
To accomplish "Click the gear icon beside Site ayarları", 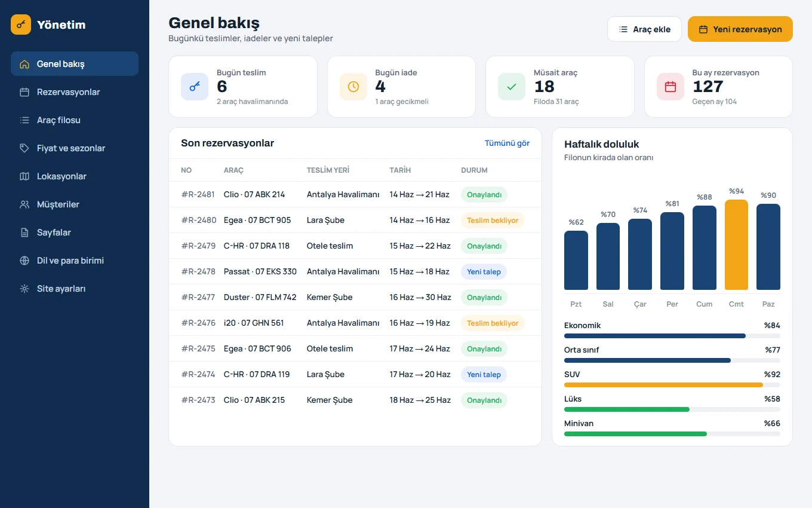I will (x=24, y=289).
